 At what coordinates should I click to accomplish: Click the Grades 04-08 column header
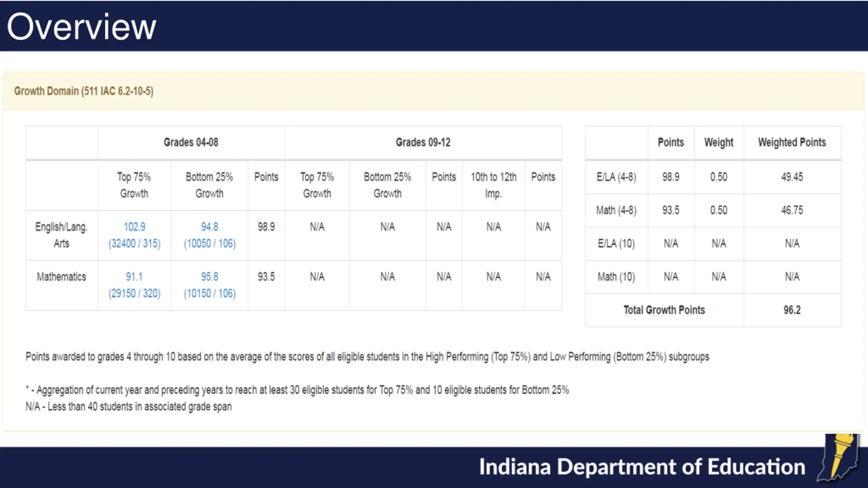pyautogui.click(x=191, y=142)
